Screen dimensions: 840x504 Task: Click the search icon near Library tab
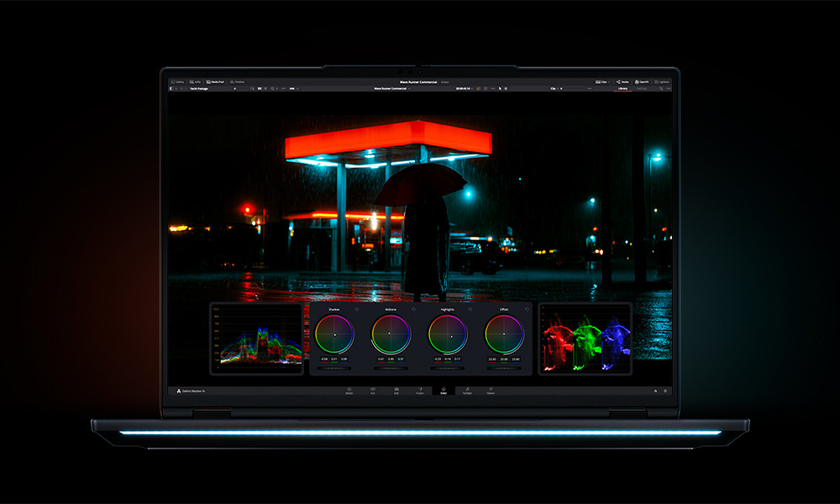pyautogui.click(x=661, y=88)
